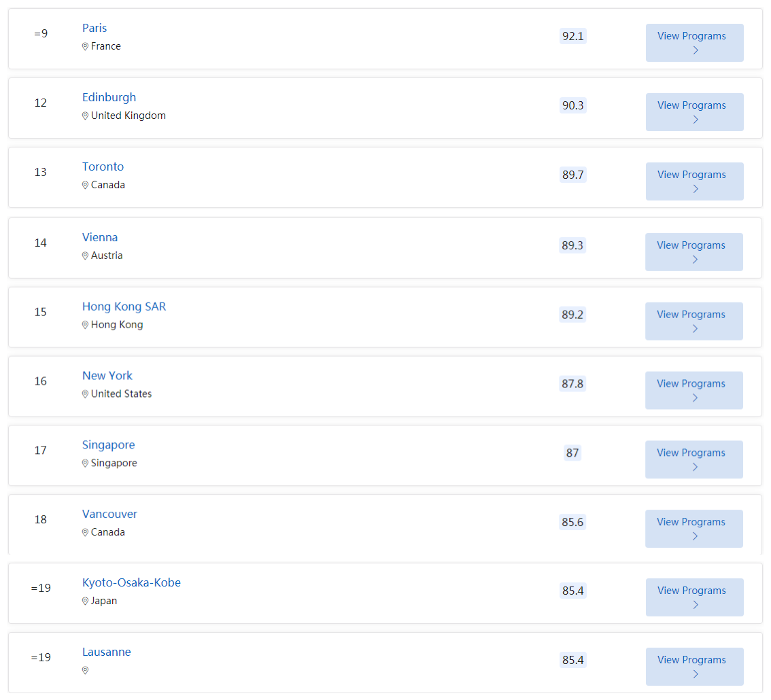
Task: Click the 92.1 score badge for Paris
Action: coord(573,37)
